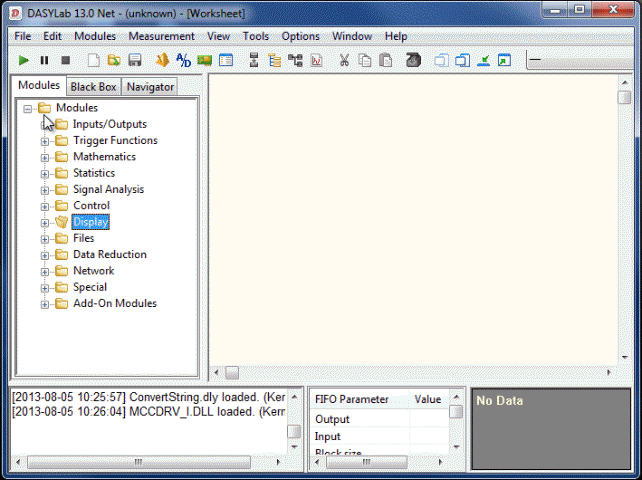Open the Help menu
Viewport: 642px width, 480px height.
pos(396,36)
